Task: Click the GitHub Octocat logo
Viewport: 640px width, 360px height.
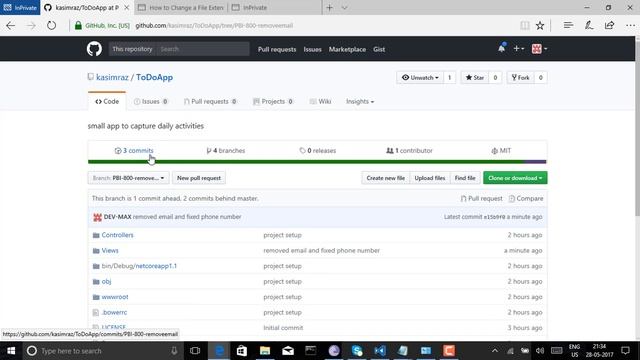Action: coord(94,49)
